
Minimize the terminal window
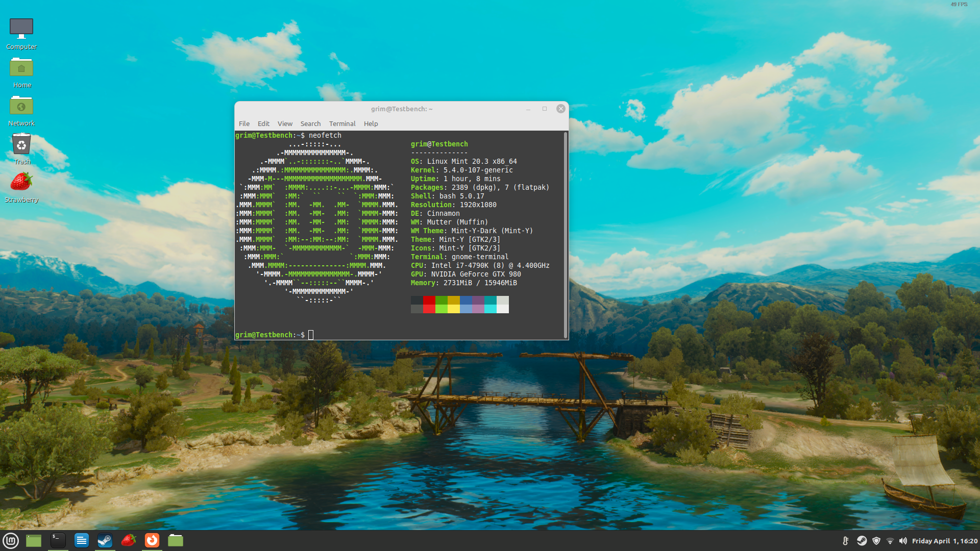click(528, 109)
